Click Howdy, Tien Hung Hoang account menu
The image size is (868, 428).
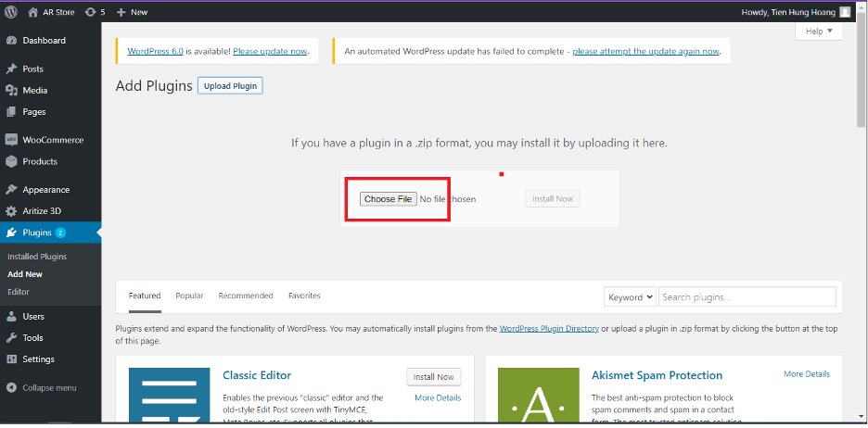tap(796, 12)
